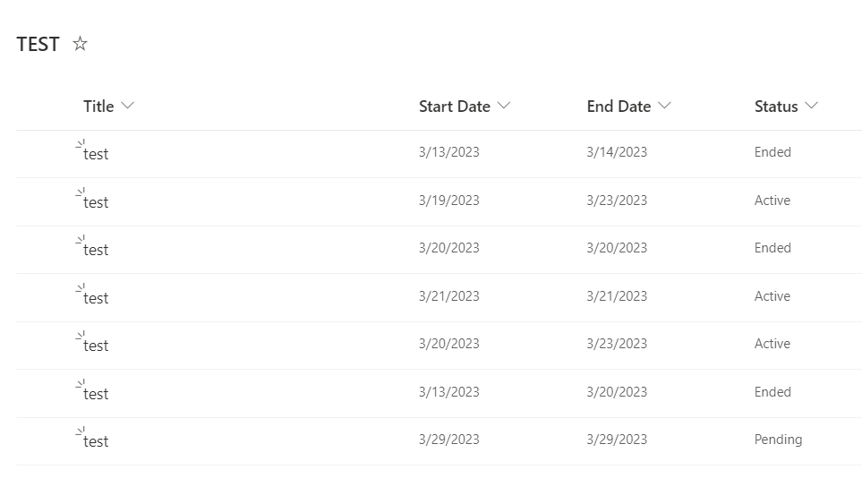Select the 3/19/2023 start date cell
The width and height of the screenshot is (862, 504).
click(x=448, y=201)
